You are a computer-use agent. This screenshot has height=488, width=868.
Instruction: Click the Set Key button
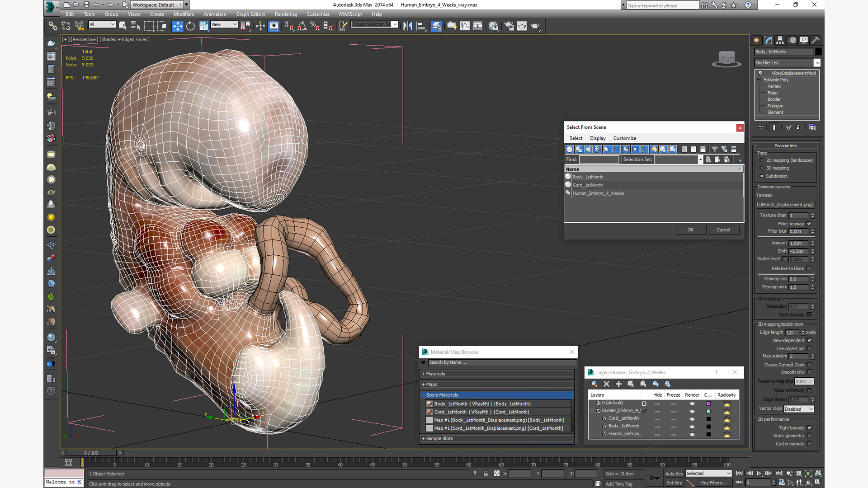(674, 483)
